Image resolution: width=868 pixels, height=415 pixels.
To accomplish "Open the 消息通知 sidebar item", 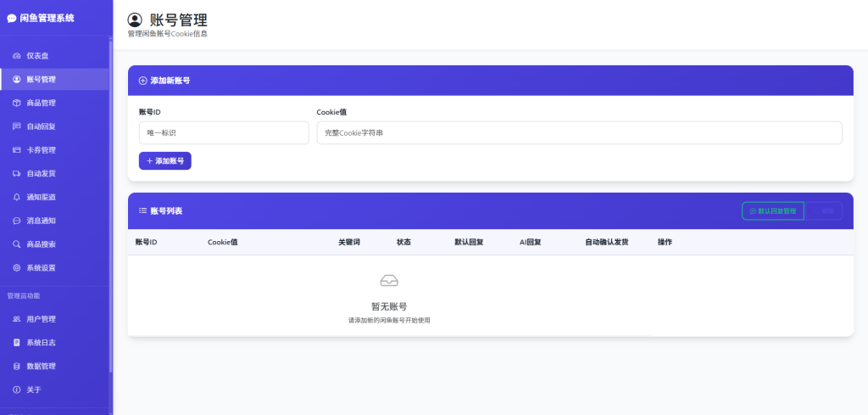I will click(54, 221).
